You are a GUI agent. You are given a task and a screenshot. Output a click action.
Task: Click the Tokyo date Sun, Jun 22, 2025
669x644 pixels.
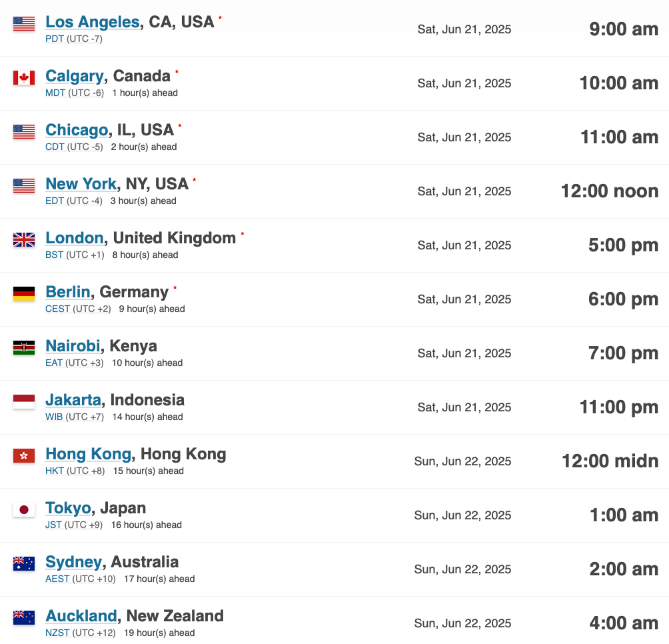point(462,515)
